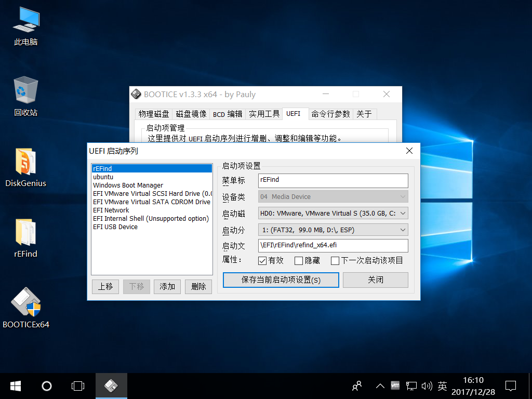Open the 设备类 Media Device dropdown

[333, 197]
